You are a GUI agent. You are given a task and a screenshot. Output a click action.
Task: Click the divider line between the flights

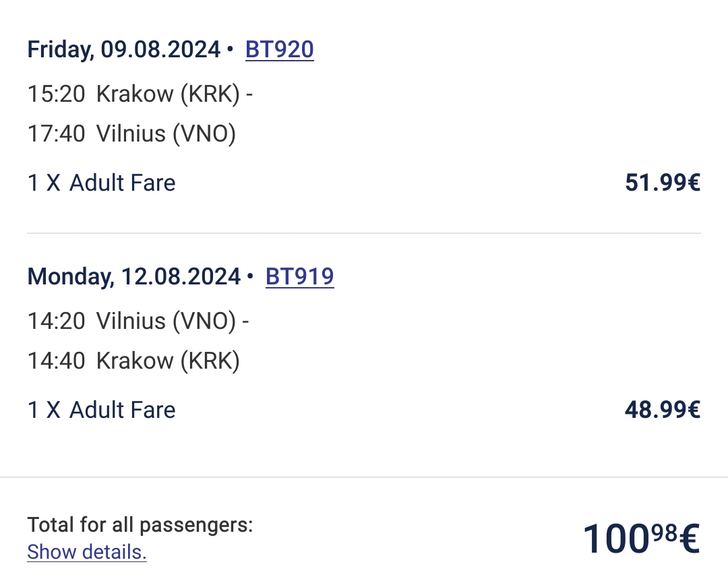click(x=364, y=233)
